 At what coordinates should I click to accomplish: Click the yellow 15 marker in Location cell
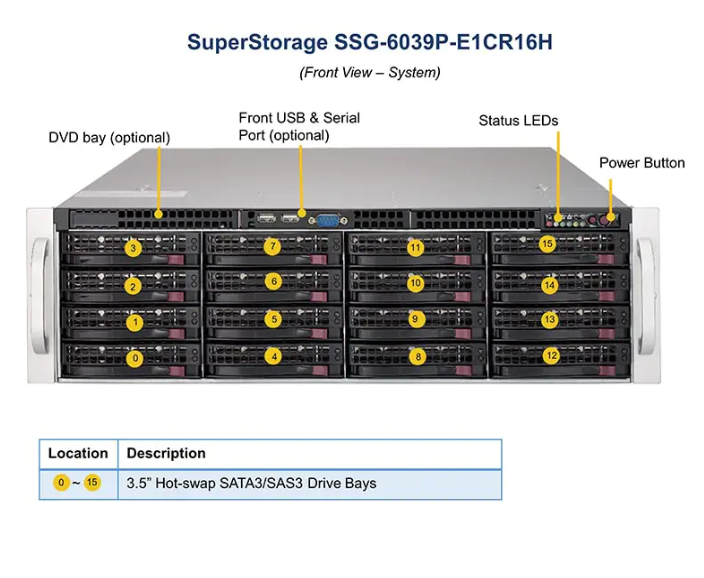coord(92,482)
